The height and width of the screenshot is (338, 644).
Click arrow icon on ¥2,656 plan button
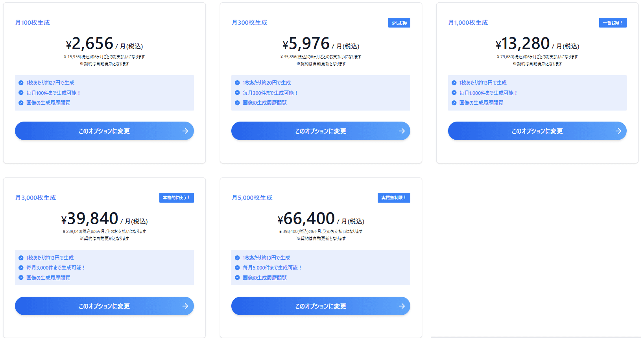coord(185,131)
